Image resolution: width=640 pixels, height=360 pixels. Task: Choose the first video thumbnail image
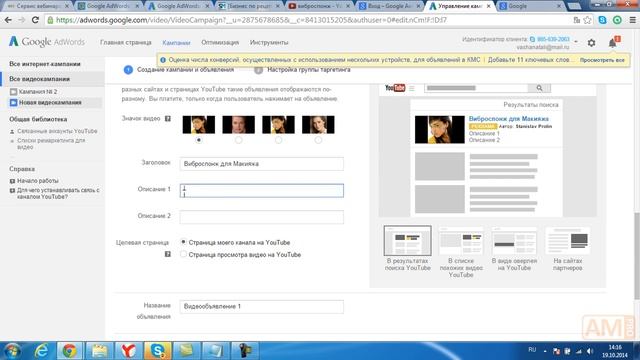pos(198,124)
